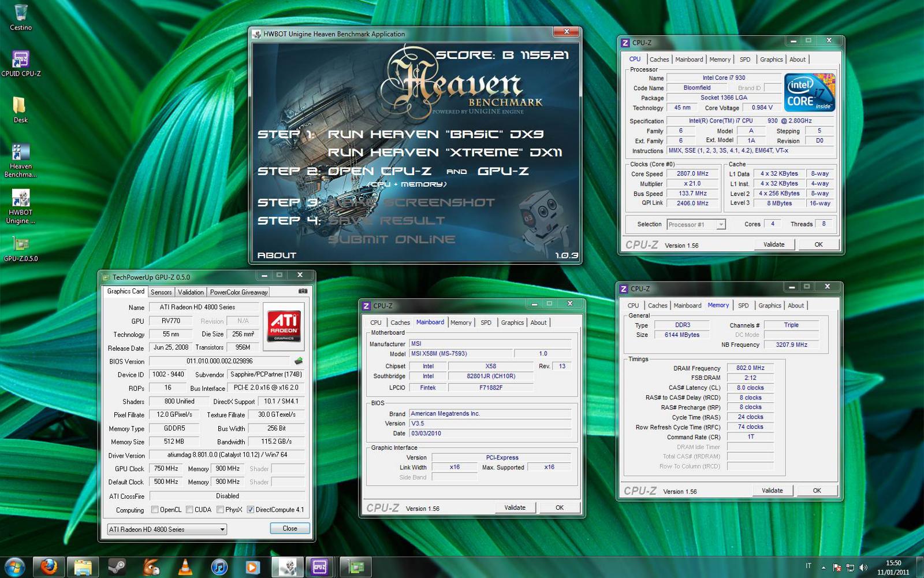Open the Windows Start button
Viewport: 924px width, 578px height.
tap(14, 567)
